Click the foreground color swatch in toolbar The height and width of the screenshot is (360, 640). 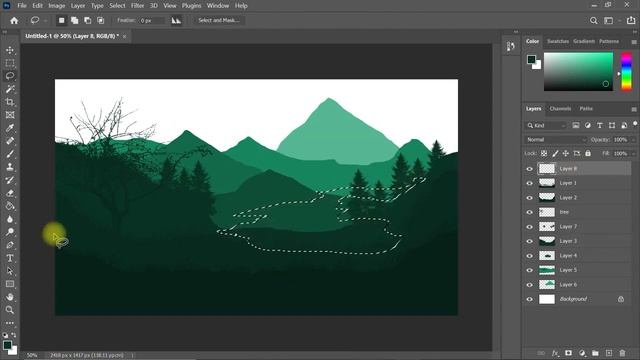tap(7, 345)
